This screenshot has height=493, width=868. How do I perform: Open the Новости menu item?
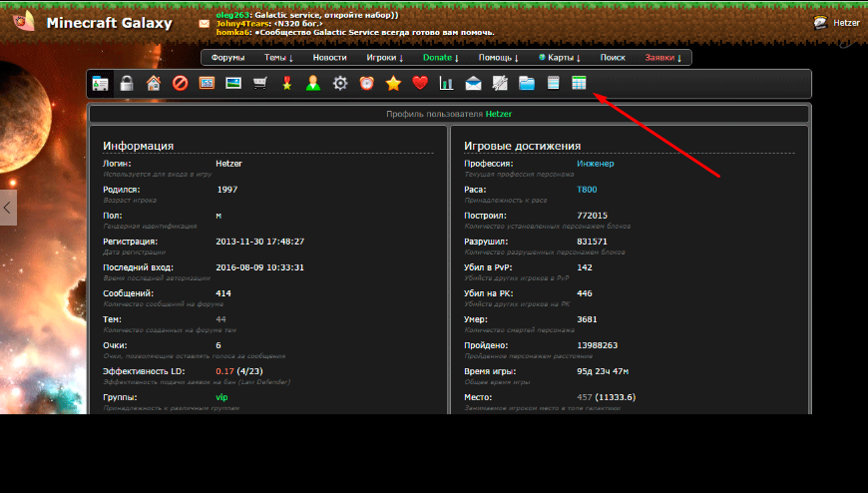coord(329,58)
